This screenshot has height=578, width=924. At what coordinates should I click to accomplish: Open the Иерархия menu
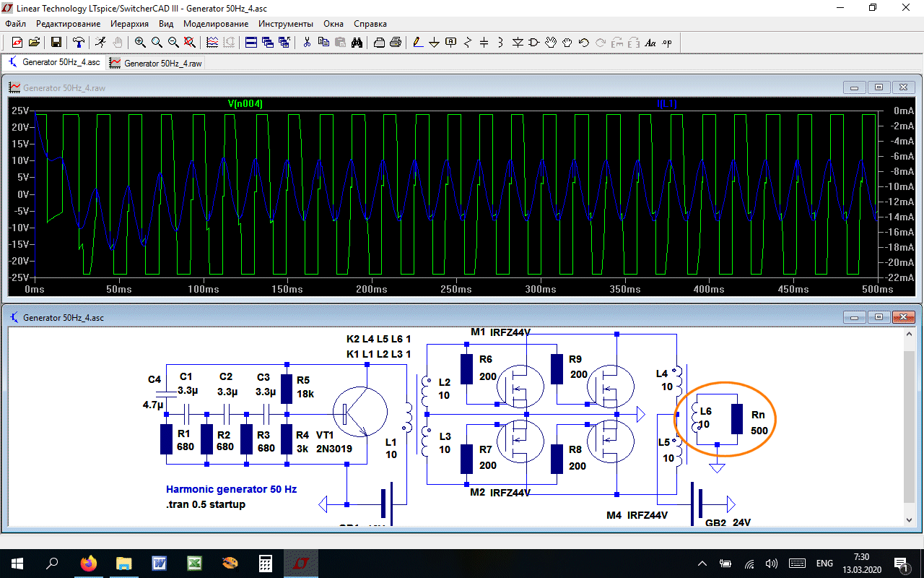(x=129, y=24)
